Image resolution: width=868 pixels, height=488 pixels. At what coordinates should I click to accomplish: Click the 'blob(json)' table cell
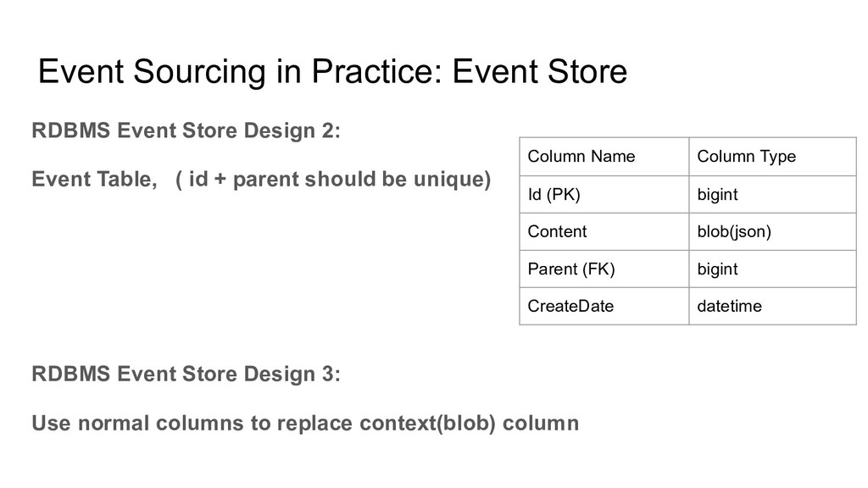point(773,231)
